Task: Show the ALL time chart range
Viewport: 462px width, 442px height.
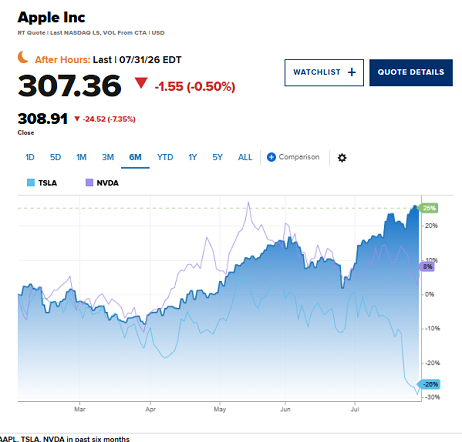Action: click(x=245, y=157)
